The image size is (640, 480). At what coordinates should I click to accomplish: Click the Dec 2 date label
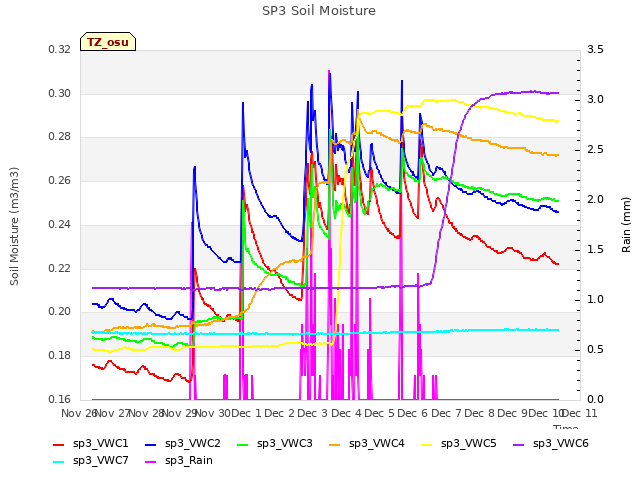pyautogui.click(x=280, y=413)
